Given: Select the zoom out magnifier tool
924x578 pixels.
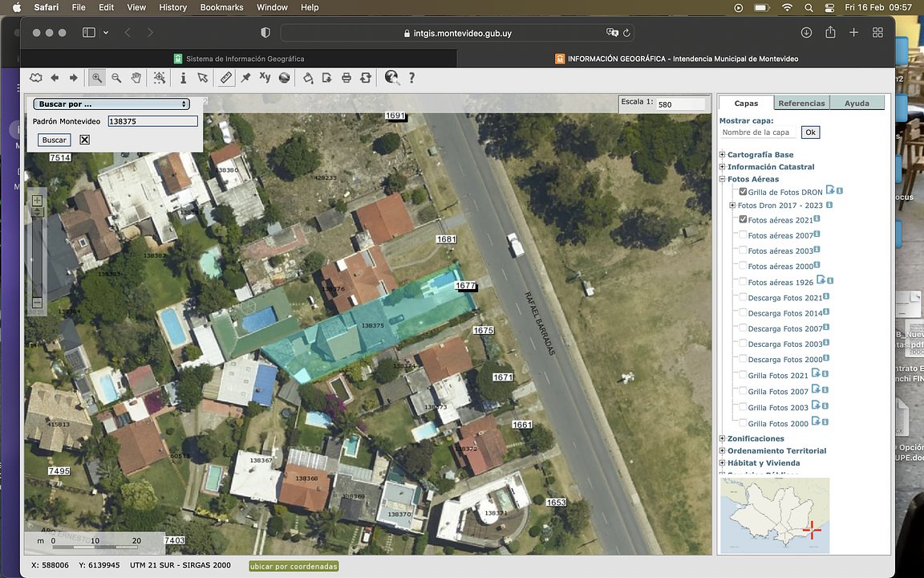Looking at the screenshot, I should pyautogui.click(x=116, y=78).
